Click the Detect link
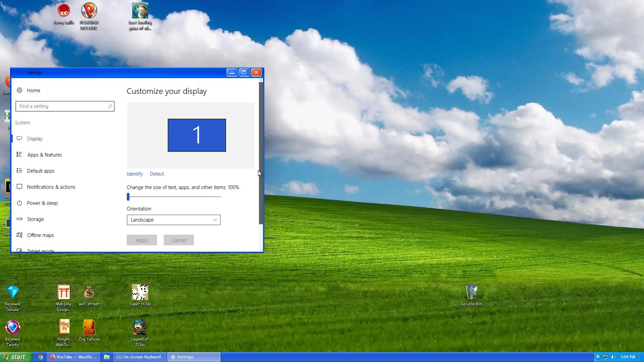644x362 pixels. 157,174
